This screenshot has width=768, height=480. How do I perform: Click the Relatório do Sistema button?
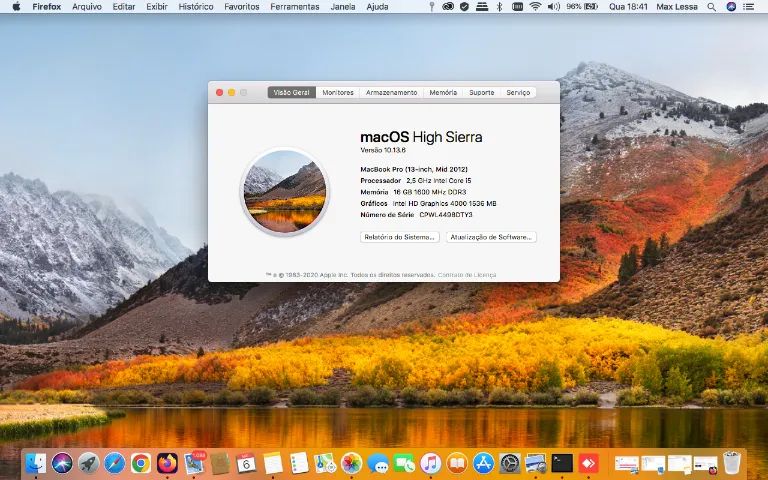click(400, 237)
